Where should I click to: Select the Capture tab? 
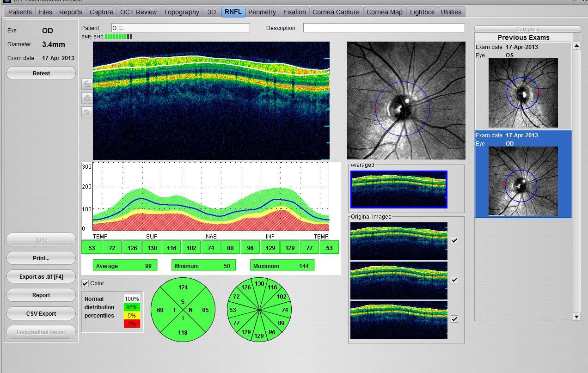(101, 12)
